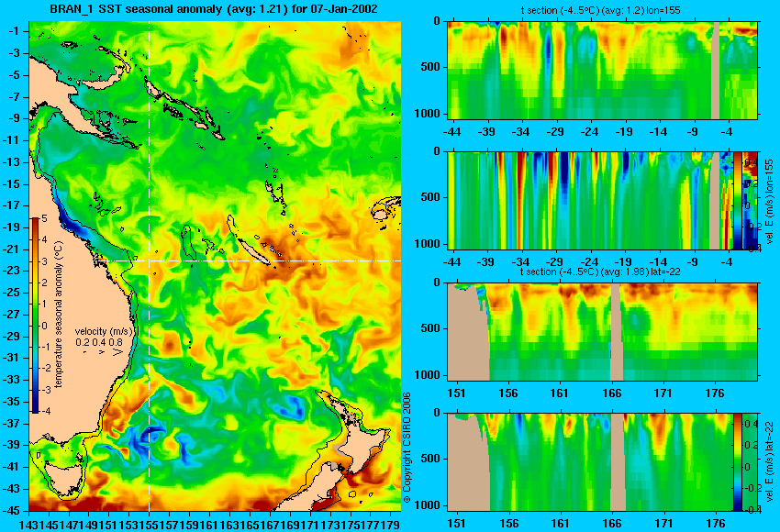Click the velocity colorbar in the lon=155 panel
Screen dimensions: 780x532
[x=737, y=201]
